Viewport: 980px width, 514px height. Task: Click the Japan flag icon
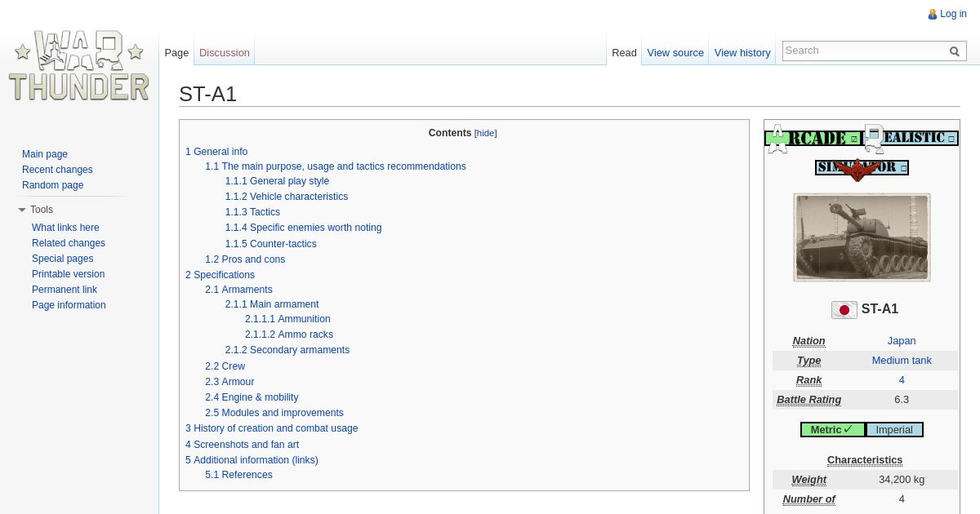coord(844,310)
